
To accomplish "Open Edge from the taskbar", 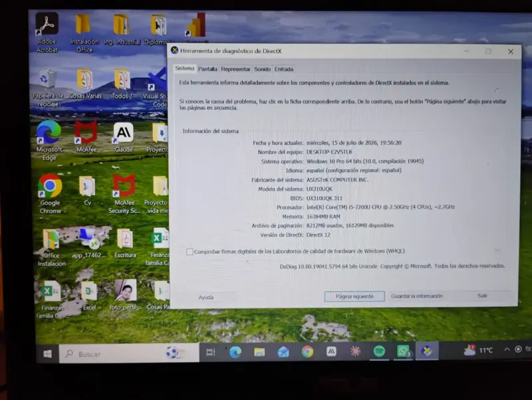I will [x=235, y=352].
